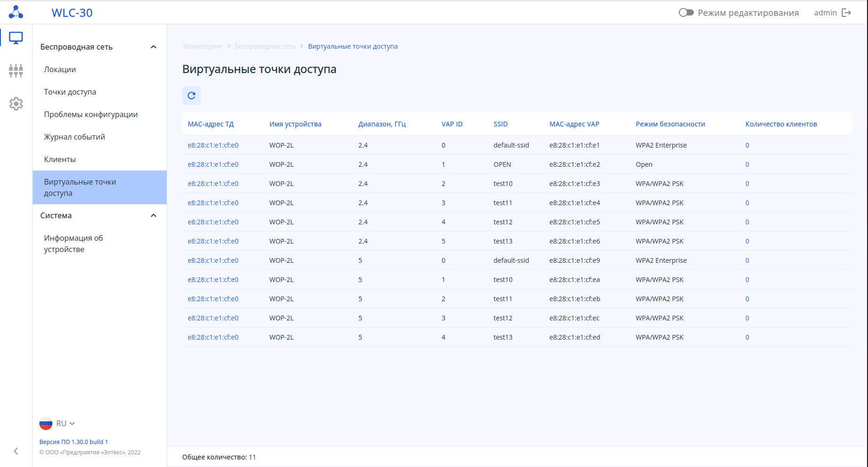Click the Russian flag language icon
868x467 pixels.
[46, 423]
